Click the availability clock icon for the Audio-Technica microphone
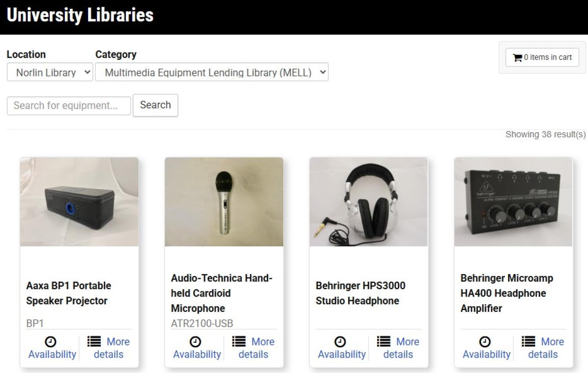Viewport: 588px width, 373px height. pyautogui.click(x=196, y=342)
